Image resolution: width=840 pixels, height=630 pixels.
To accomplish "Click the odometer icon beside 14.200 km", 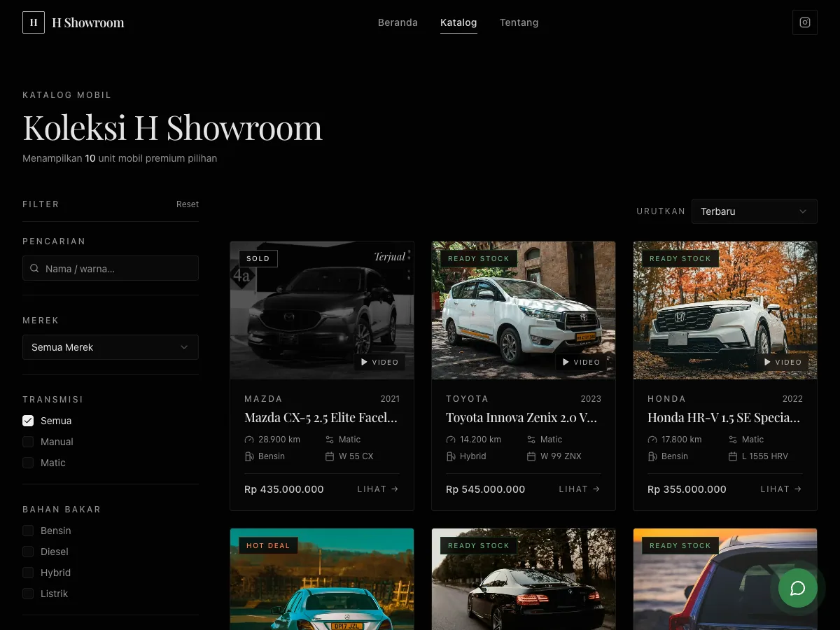I will (451, 440).
